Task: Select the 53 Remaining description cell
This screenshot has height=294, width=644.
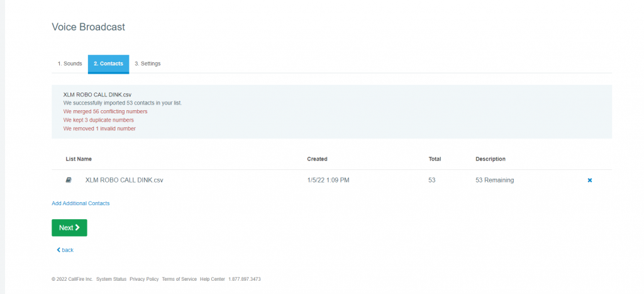Action: 494,180
